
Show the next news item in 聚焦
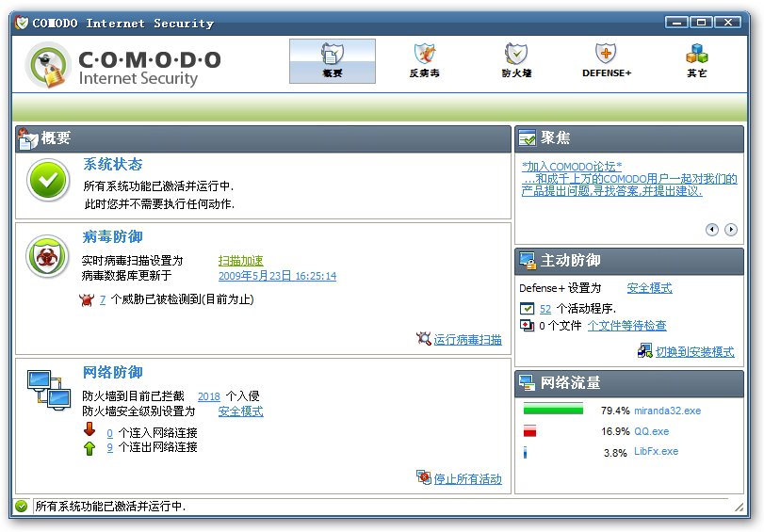pyautogui.click(x=731, y=230)
